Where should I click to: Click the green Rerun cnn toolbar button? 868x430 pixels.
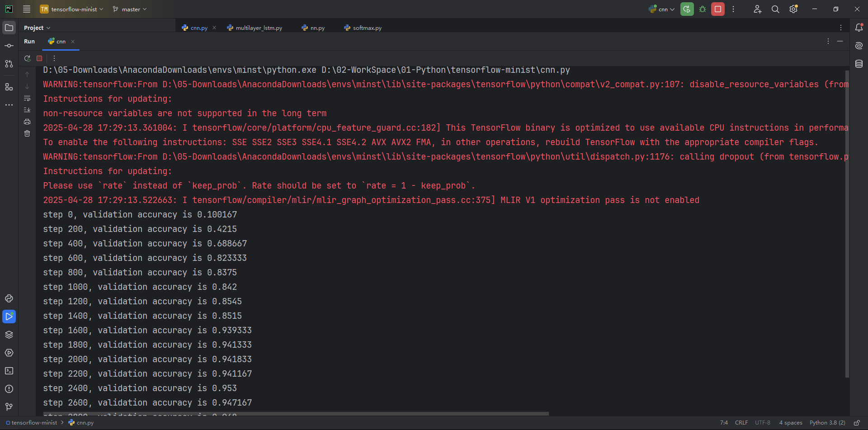pyautogui.click(x=687, y=9)
